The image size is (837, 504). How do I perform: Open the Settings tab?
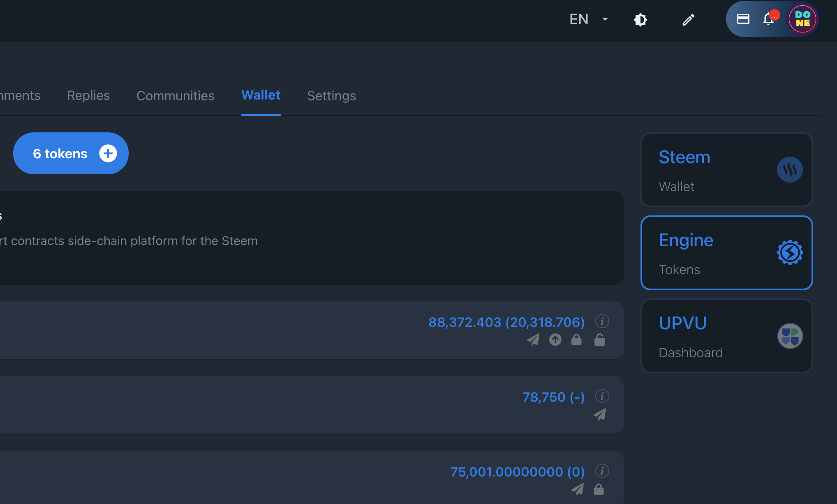point(331,95)
